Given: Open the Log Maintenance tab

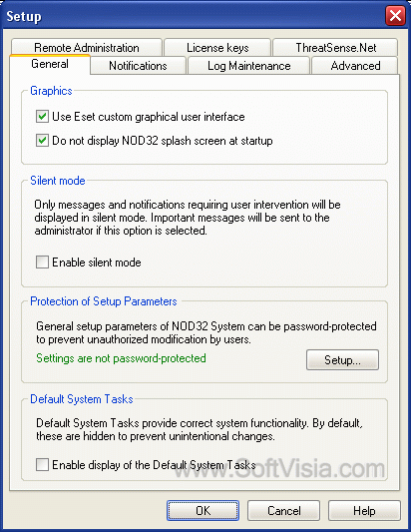Looking at the screenshot, I should click(x=249, y=66).
